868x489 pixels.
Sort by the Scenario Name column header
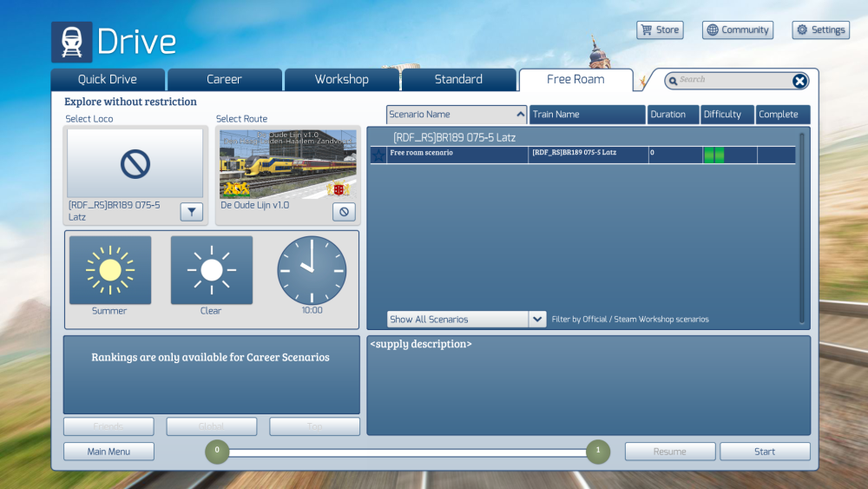click(457, 115)
